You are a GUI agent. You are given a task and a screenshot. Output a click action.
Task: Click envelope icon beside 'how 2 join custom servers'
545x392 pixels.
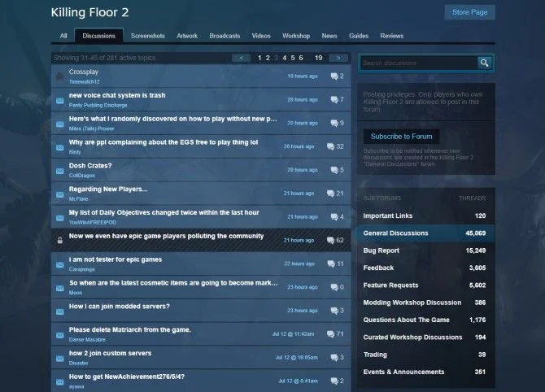pyautogui.click(x=59, y=359)
